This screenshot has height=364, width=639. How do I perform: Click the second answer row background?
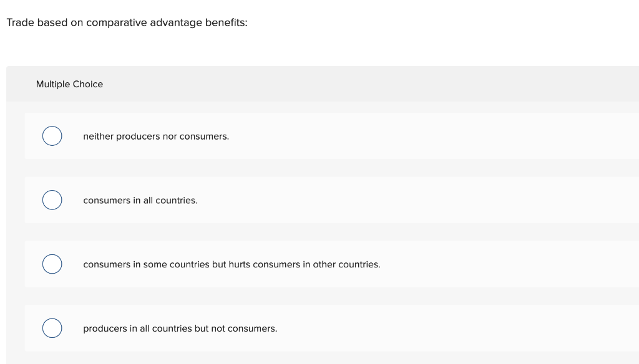374,200
